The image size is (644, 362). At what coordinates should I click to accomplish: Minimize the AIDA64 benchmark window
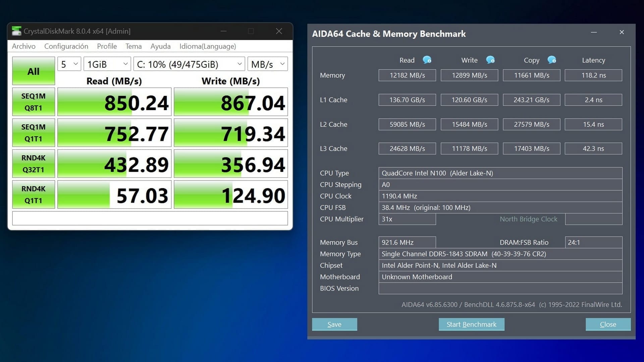(x=594, y=33)
